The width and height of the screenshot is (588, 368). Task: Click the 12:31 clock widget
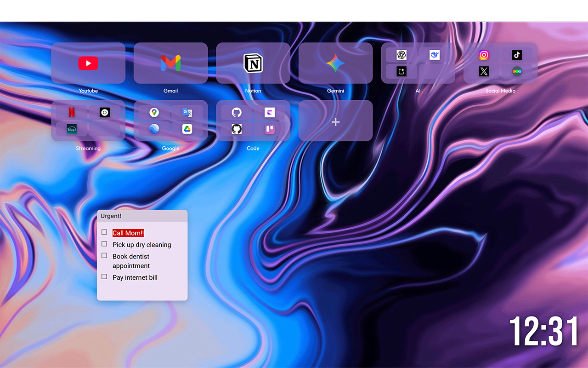click(543, 331)
